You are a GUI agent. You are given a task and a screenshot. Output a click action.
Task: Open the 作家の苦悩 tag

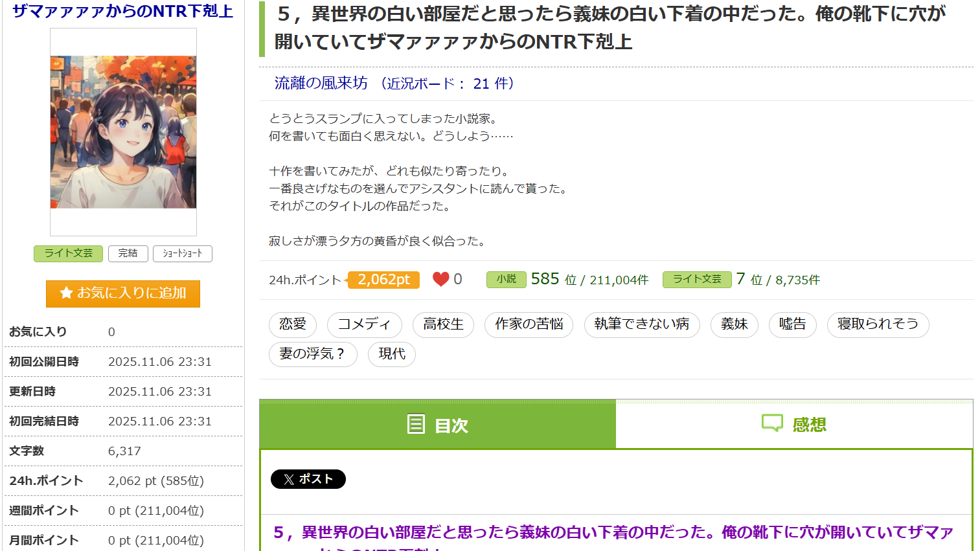(529, 324)
